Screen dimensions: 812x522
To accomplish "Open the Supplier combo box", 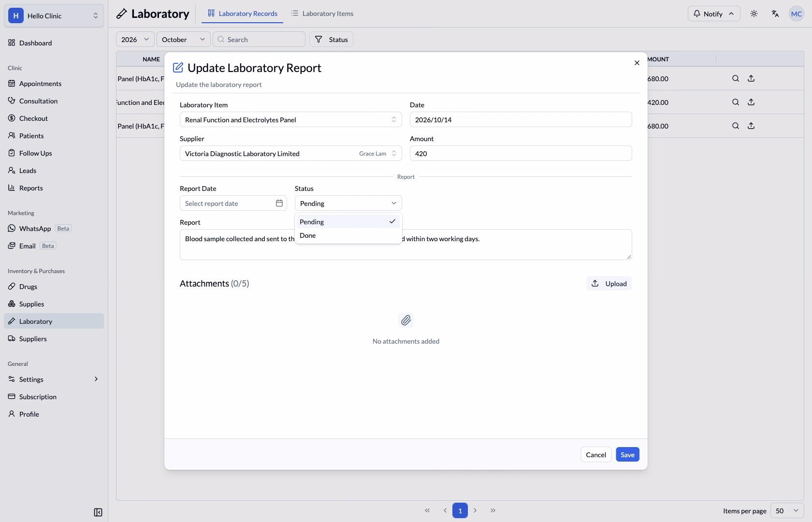I will (290, 153).
